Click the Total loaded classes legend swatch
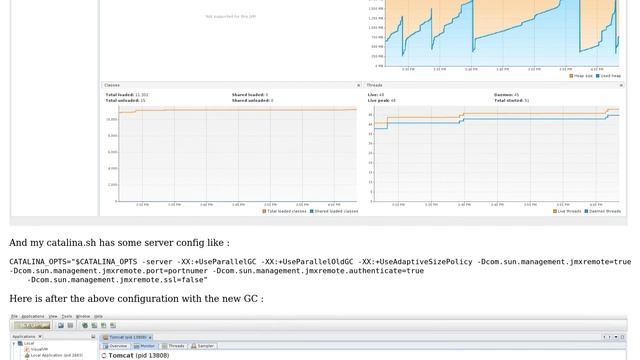The width and height of the screenshot is (640, 360). (x=264, y=211)
